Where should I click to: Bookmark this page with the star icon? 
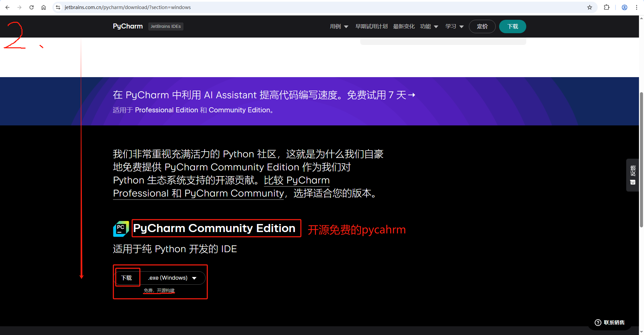tap(590, 7)
